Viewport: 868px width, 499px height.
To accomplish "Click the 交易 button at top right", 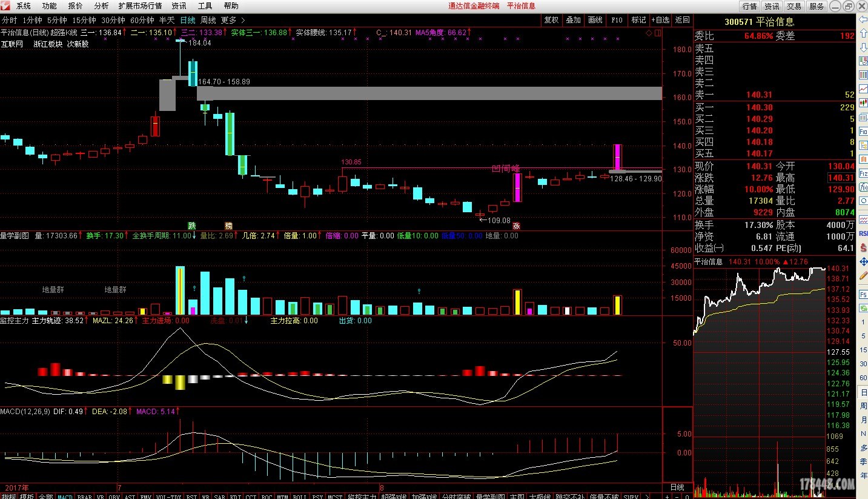I will click(793, 6).
